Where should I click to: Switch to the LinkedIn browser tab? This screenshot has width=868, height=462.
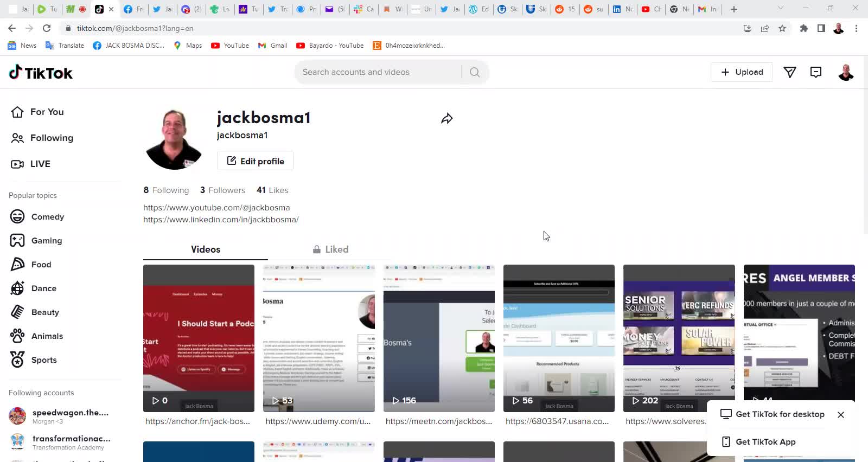[x=622, y=9]
